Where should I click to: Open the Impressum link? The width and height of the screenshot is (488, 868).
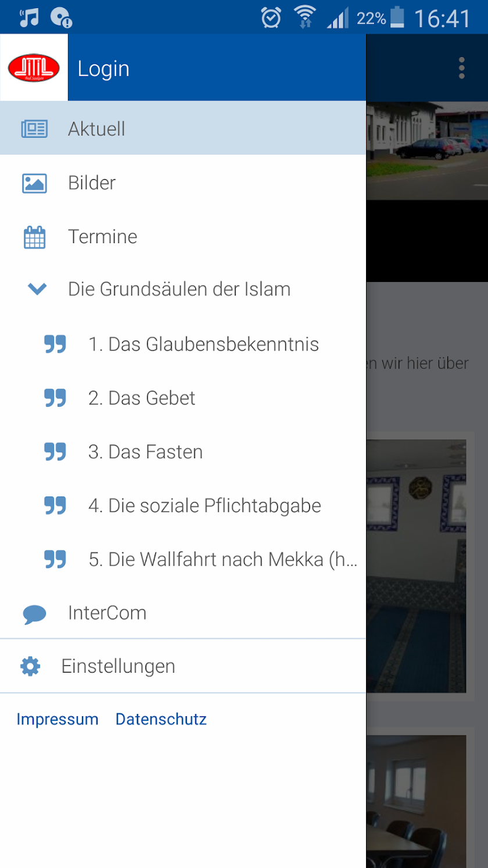(58, 719)
